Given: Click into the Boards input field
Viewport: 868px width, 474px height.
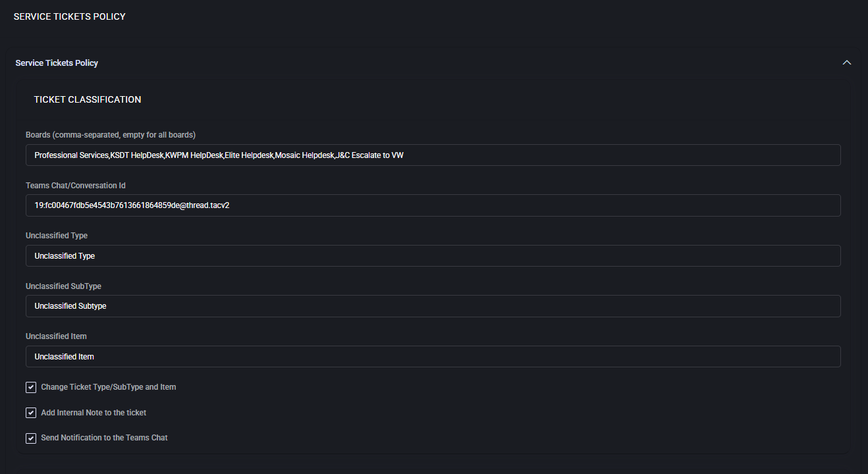Looking at the screenshot, I should point(433,155).
